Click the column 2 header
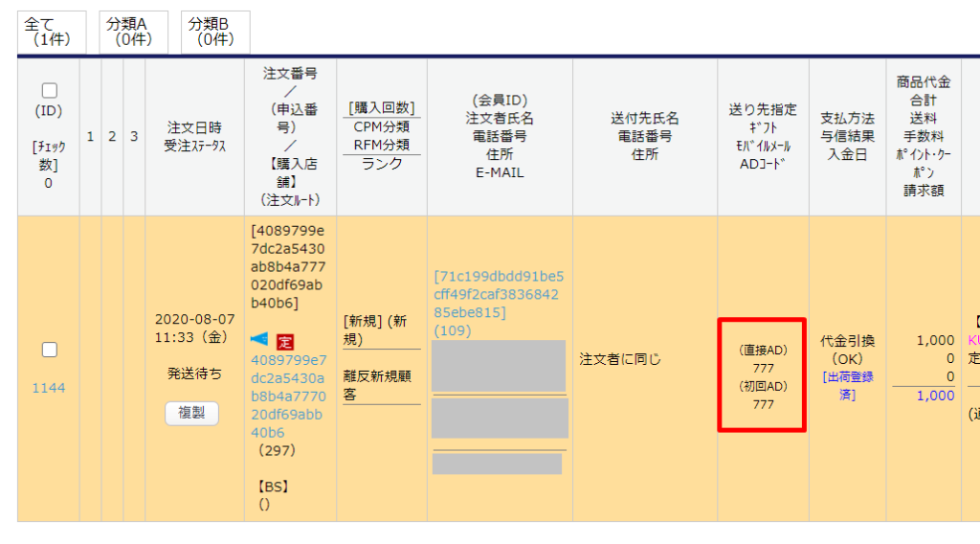Image resolution: width=980 pixels, height=544 pixels. pos(112,136)
